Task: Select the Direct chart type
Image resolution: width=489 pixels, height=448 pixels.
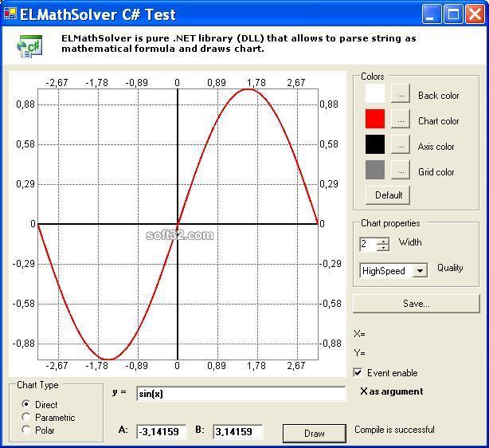Action: pyautogui.click(x=26, y=404)
